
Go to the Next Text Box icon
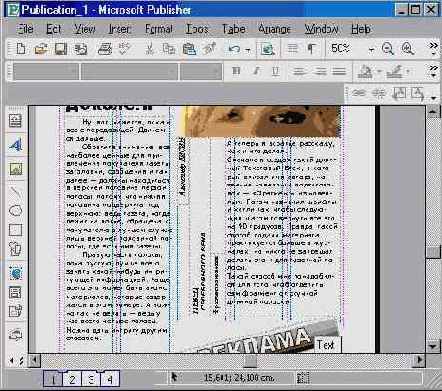point(417,94)
